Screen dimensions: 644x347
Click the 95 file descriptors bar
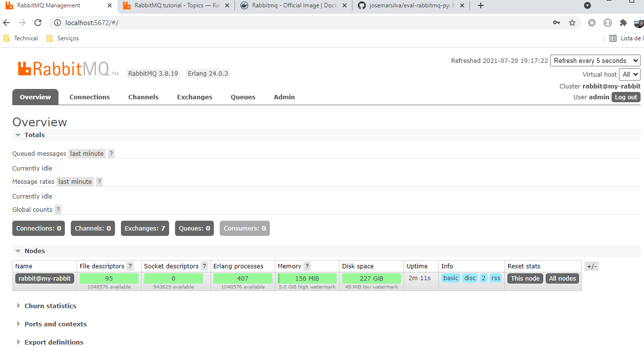tap(109, 278)
